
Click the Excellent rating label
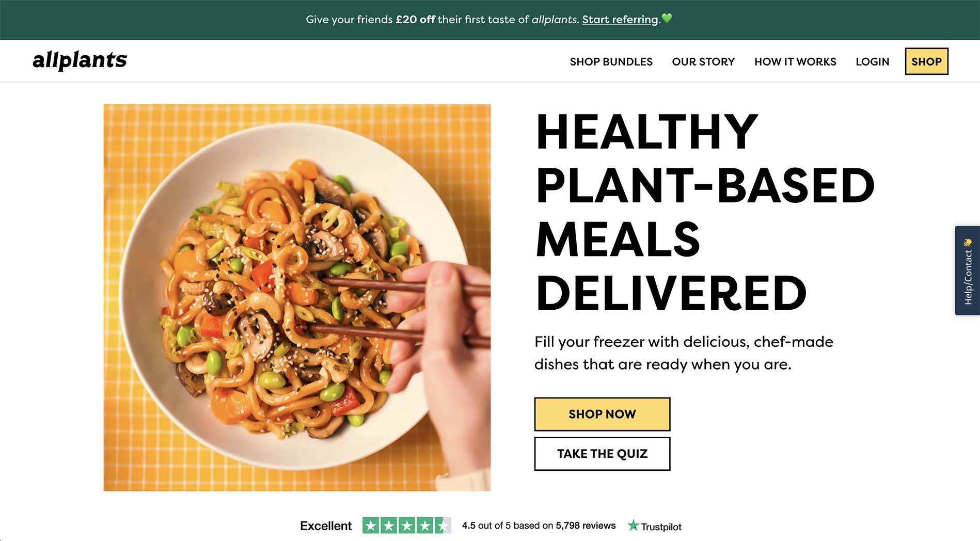pos(326,526)
